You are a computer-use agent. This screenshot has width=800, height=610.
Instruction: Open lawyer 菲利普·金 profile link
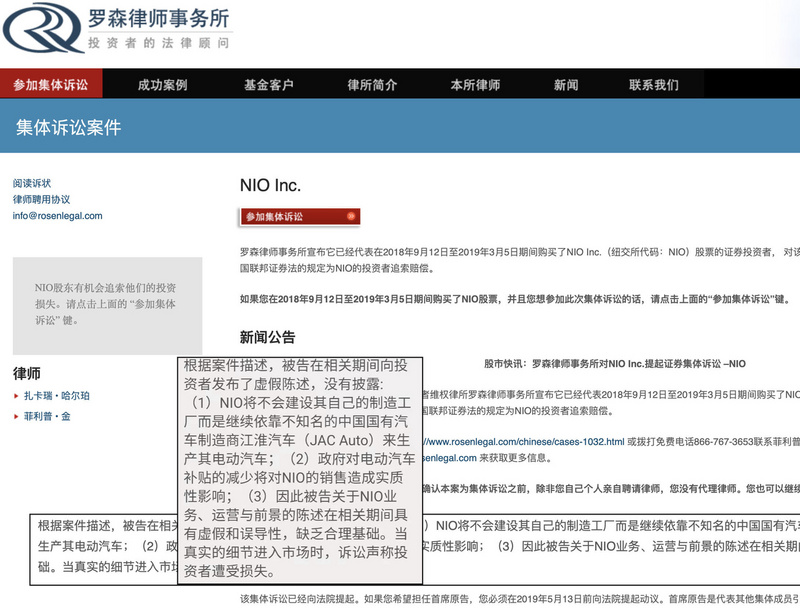(x=47, y=417)
